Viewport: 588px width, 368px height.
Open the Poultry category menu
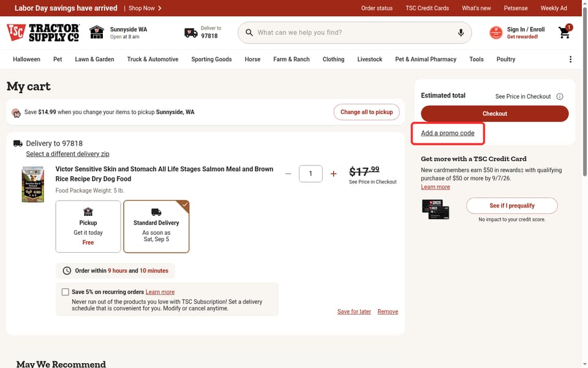click(x=506, y=59)
